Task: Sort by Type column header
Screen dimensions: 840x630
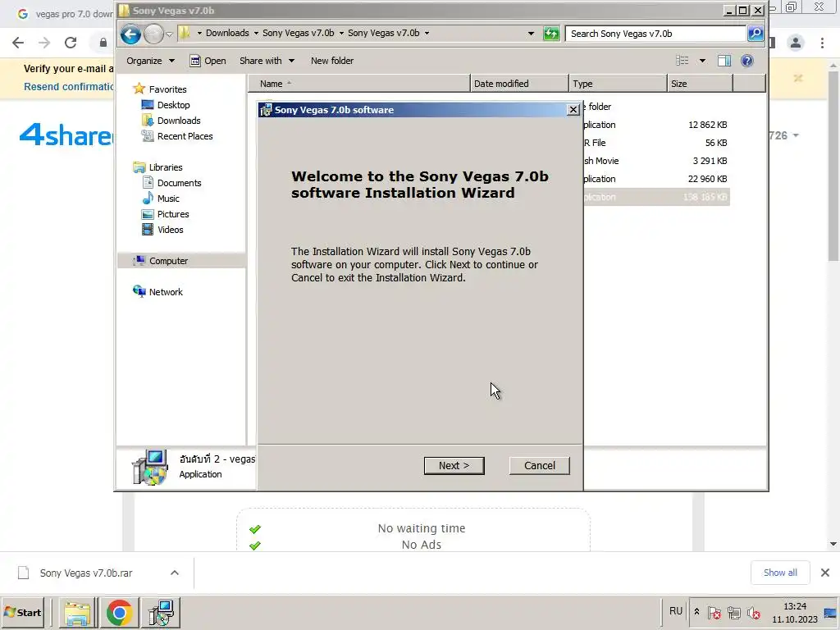Action: click(x=618, y=84)
